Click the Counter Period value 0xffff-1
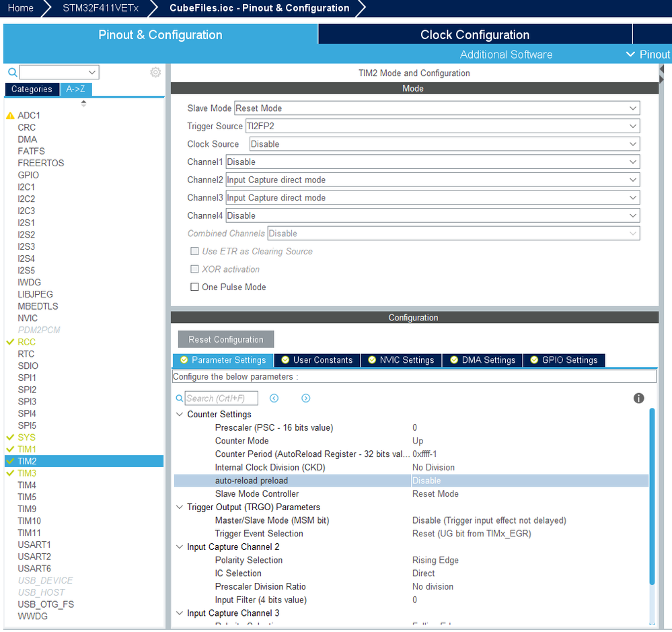This screenshot has height=632, width=672. [424, 454]
